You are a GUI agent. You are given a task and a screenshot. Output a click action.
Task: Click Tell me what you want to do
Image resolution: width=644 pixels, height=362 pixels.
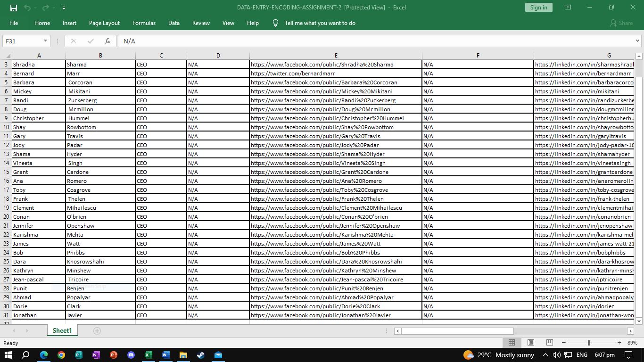coord(320,23)
